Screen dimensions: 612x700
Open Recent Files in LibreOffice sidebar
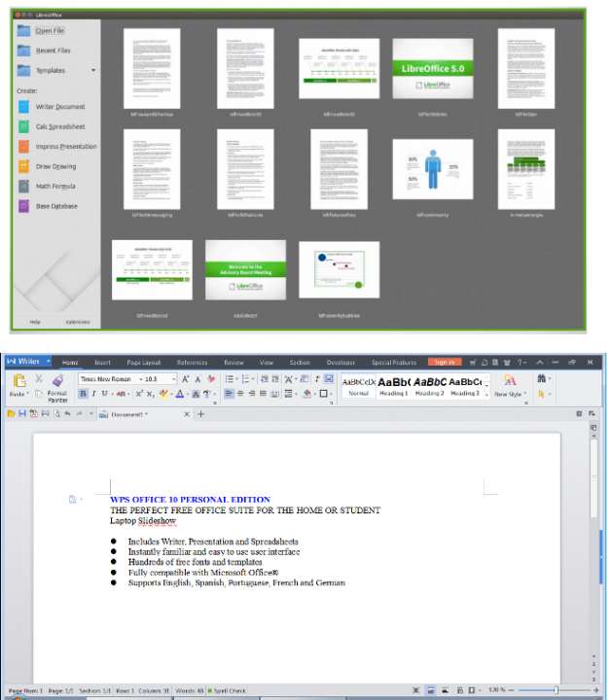tap(53, 51)
